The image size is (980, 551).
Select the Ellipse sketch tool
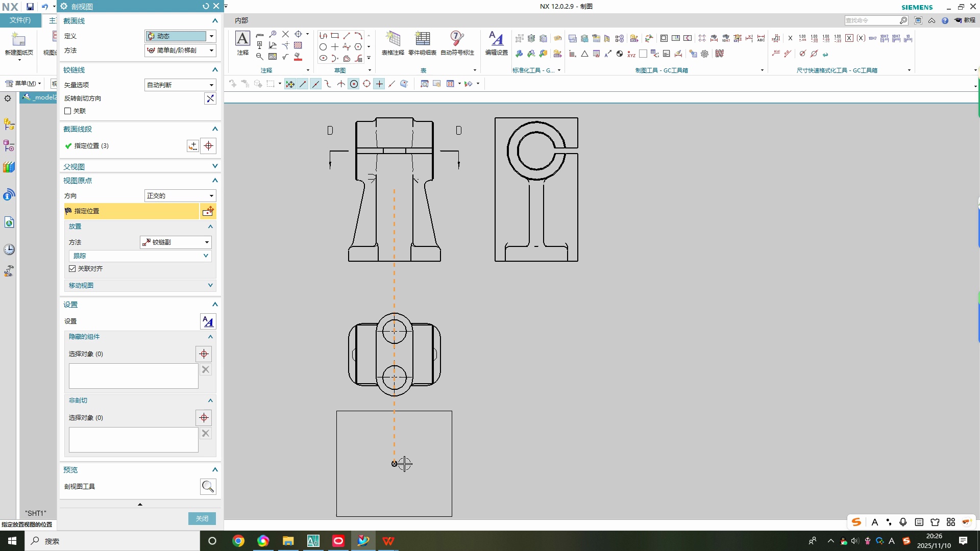click(x=323, y=58)
